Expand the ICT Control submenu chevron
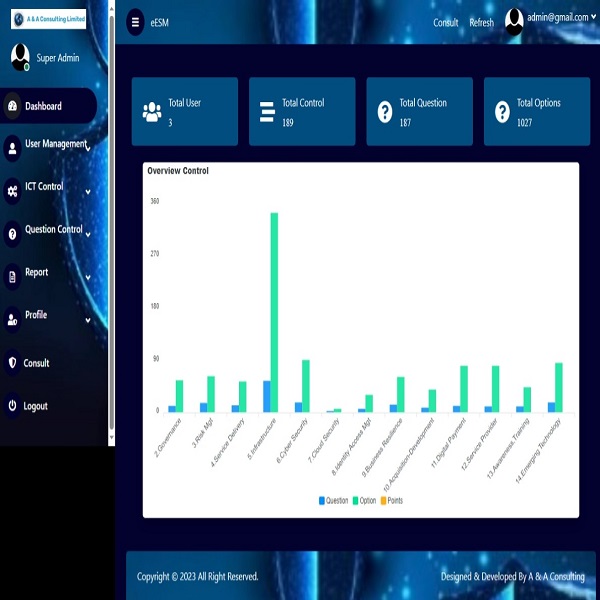The height and width of the screenshot is (600, 600). click(x=88, y=191)
